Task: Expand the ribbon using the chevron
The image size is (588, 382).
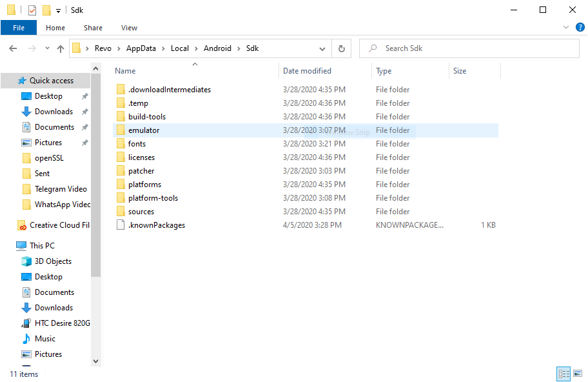Action: click(x=565, y=27)
